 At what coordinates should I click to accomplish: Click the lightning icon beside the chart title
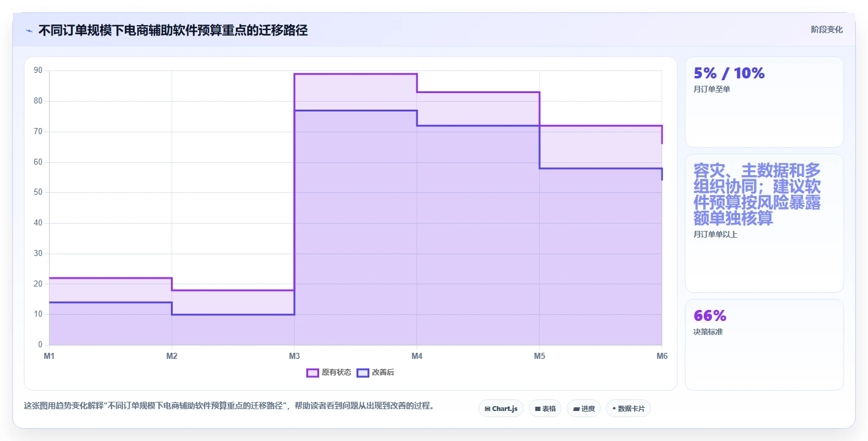click(x=29, y=30)
